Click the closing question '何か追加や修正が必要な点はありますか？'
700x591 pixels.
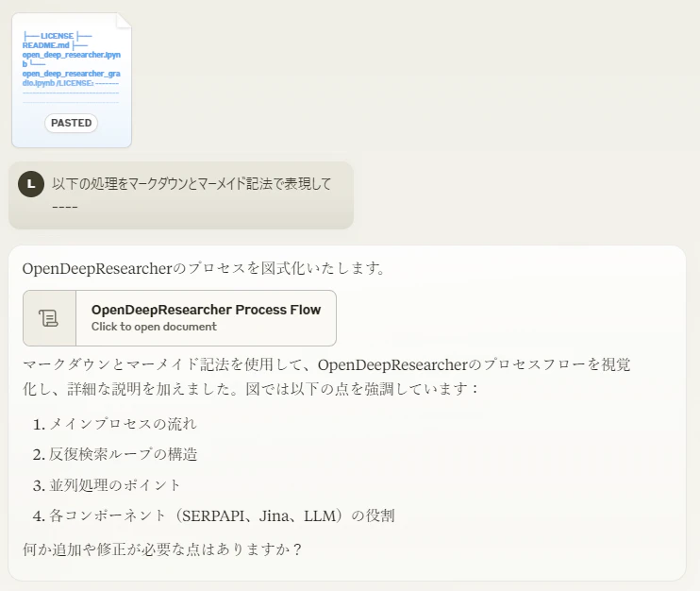pyautogui.click(x=162, y=549)
